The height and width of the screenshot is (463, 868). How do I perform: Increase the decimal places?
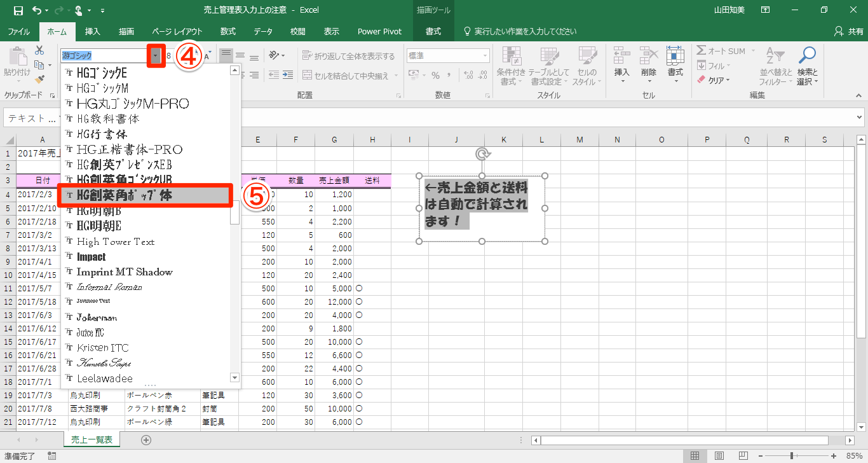pos(469,76)
